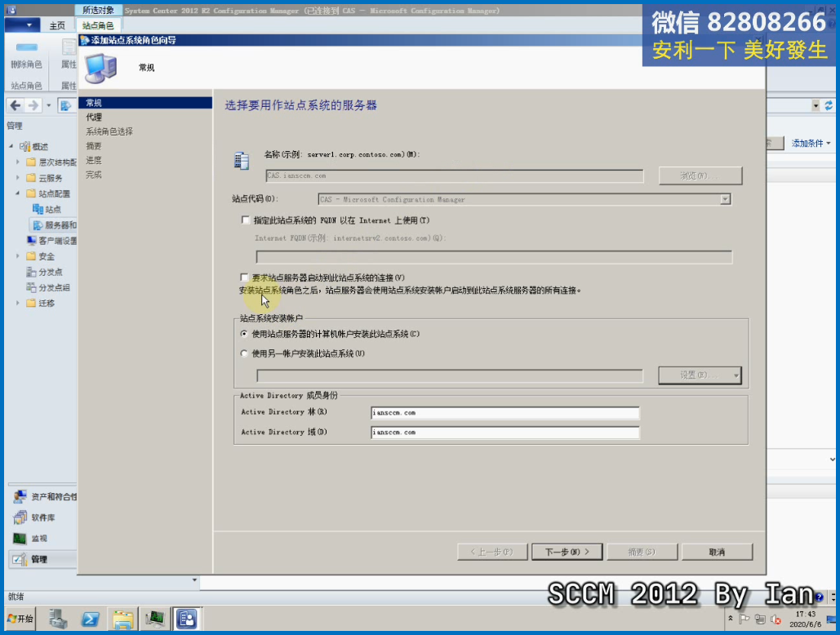Image resolution: width=840 pixels, height=635 pixels.
Task: Expand the 云服务 folder
Action: click(x=18, y=178)
